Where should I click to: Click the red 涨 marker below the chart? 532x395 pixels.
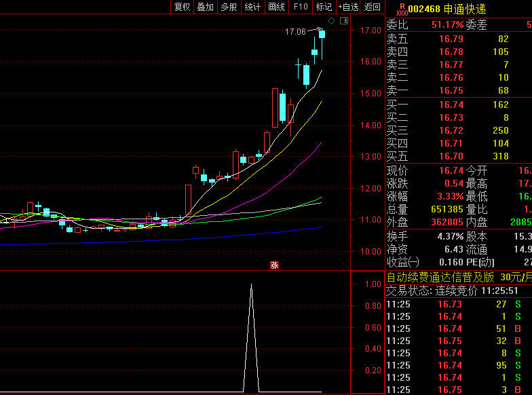pyautogui.click(x=275, y=265)
